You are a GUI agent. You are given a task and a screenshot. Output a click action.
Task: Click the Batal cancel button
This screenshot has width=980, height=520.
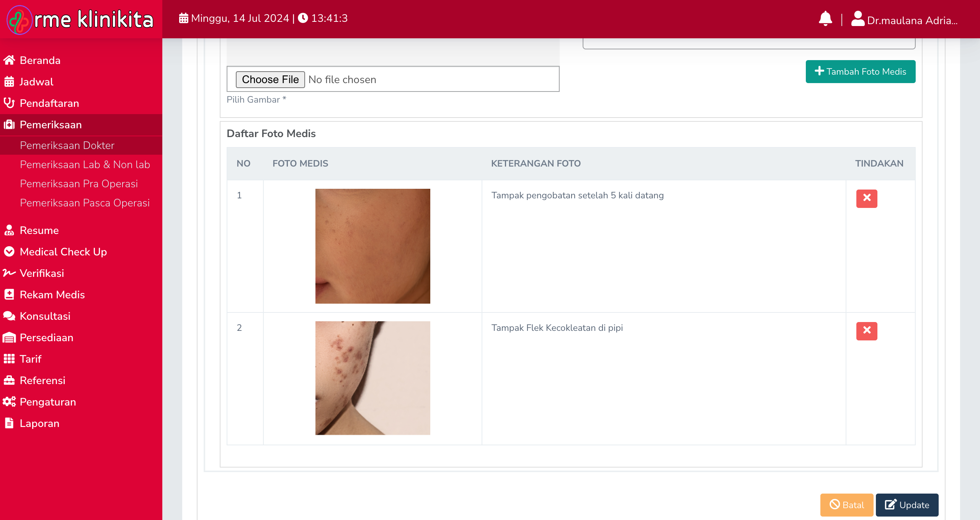[x=846, y=505]
